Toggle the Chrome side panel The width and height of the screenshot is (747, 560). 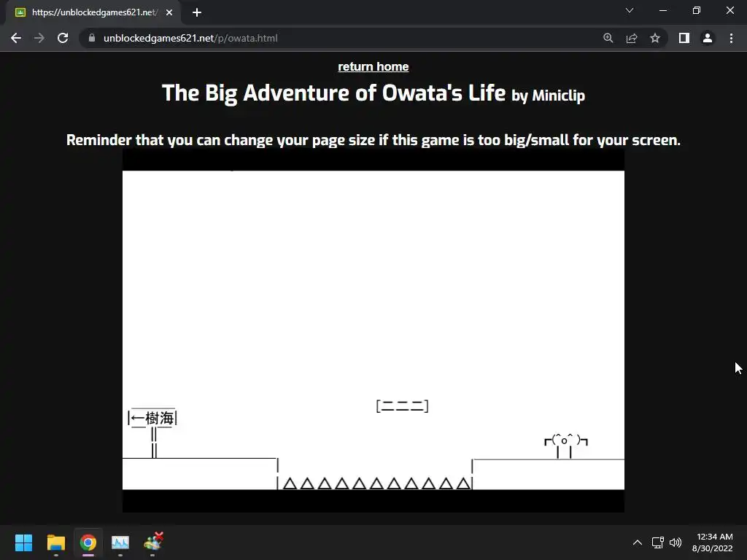tap(684, 38)
